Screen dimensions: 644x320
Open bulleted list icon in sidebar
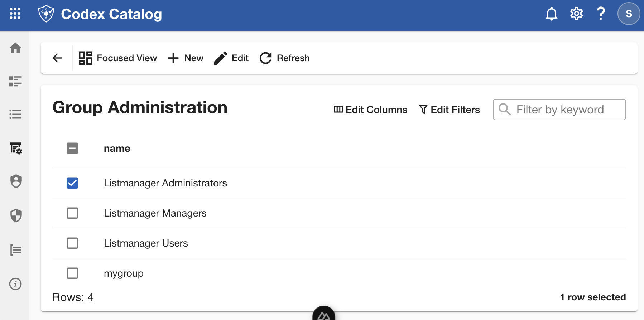coord(15,114)
